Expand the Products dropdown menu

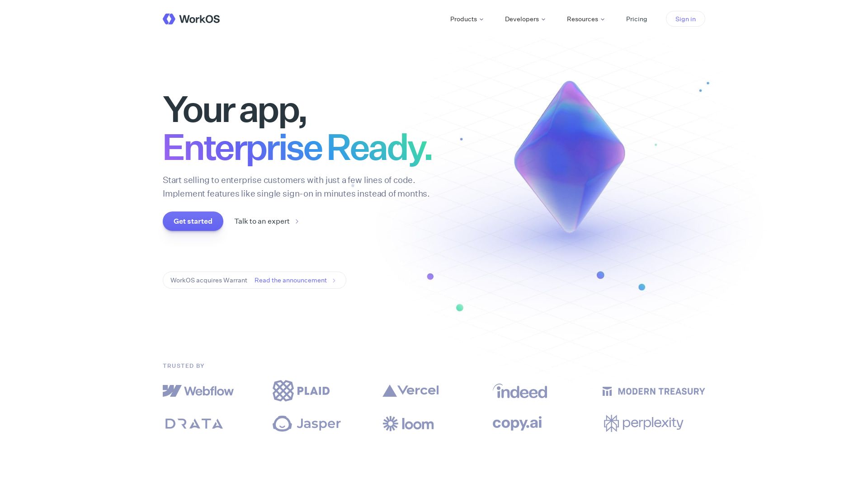click(467, 19)
